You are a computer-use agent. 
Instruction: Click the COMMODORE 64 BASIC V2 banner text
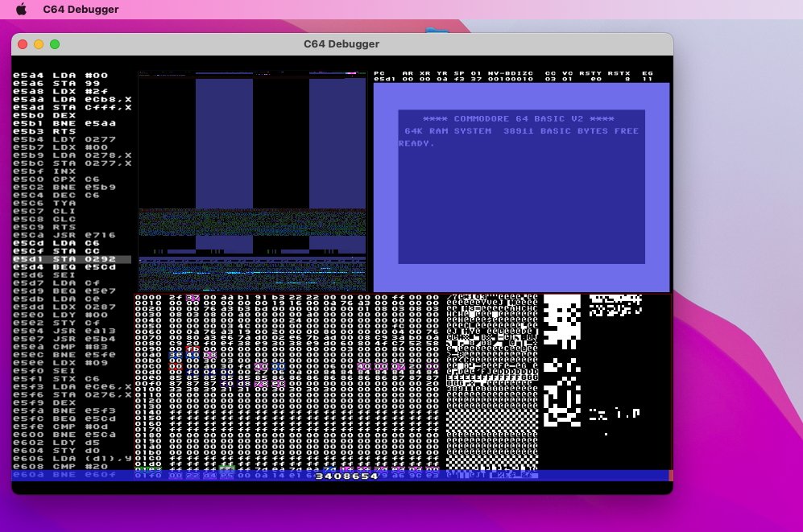(x=518, y=118)
